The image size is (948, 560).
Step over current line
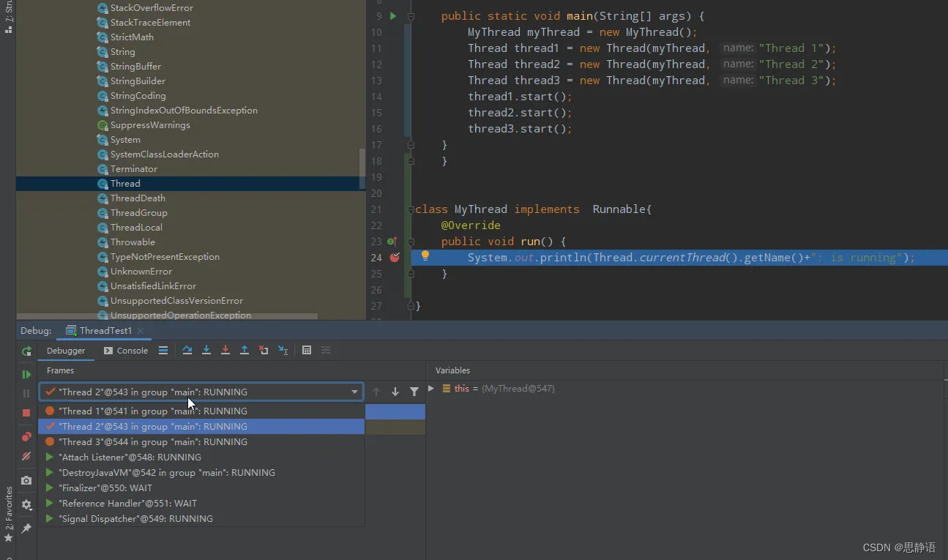[187, 351]
